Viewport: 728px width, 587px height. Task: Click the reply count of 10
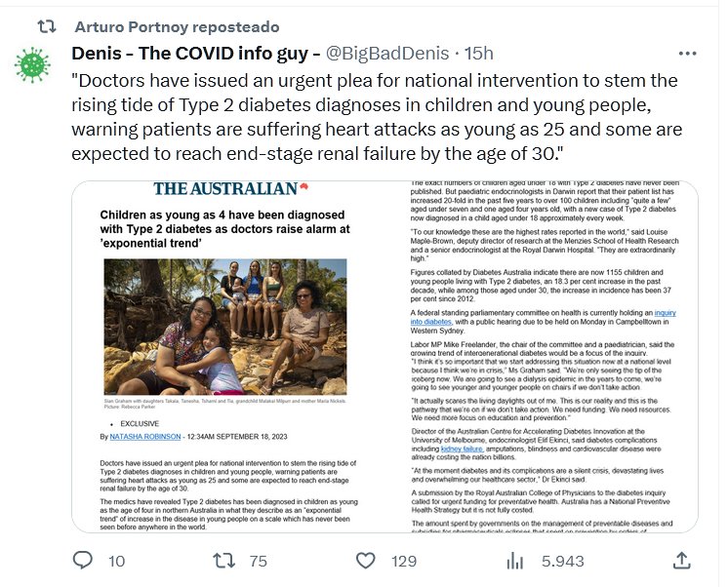[x=116, y=561]
